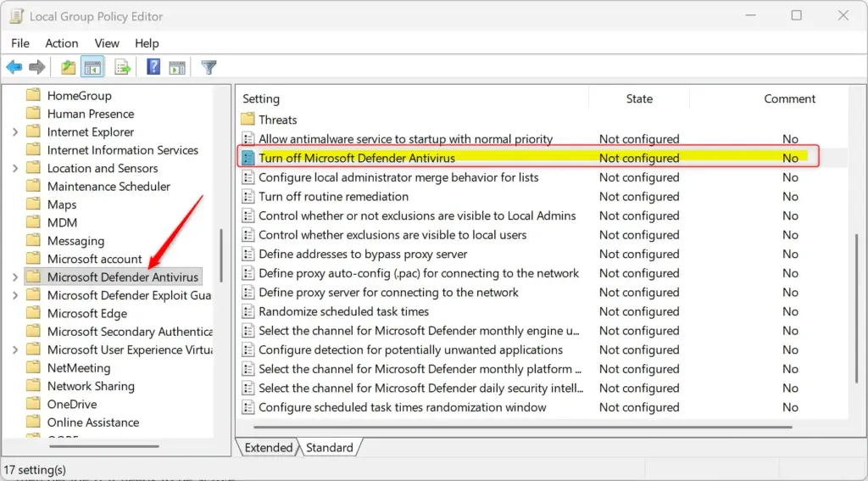Click the Filter funnel toolbar icon
Image resolution: width=868 pixels, height=481 pixels.
click(x=209, y=68)
